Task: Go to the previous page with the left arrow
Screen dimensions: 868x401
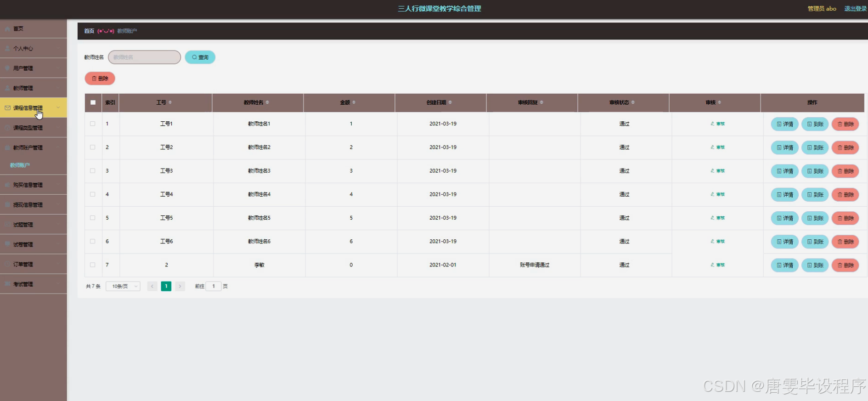Action: 152,286
